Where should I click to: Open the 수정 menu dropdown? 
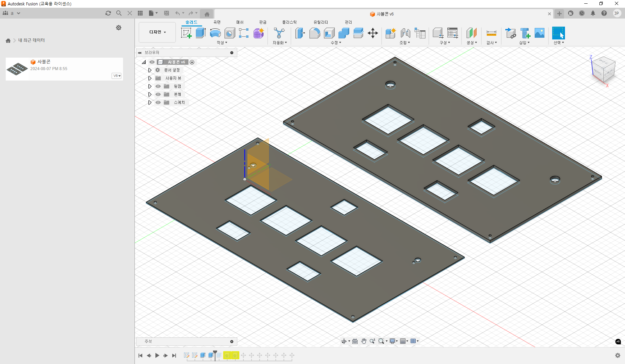(336, 42)
